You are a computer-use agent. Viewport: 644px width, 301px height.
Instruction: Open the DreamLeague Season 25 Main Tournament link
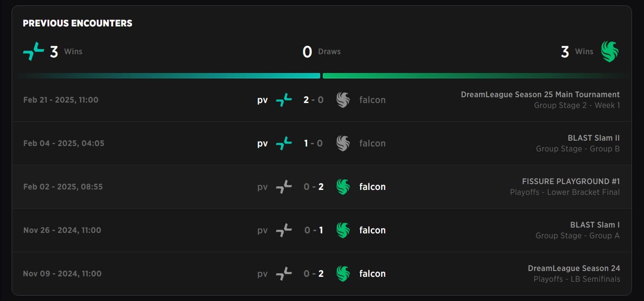click(540, 95)
